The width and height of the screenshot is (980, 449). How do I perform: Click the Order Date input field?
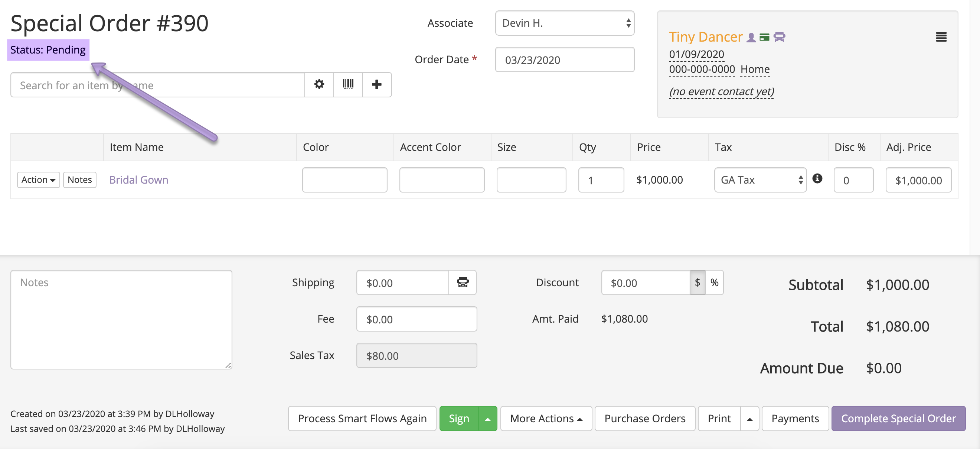565,60
